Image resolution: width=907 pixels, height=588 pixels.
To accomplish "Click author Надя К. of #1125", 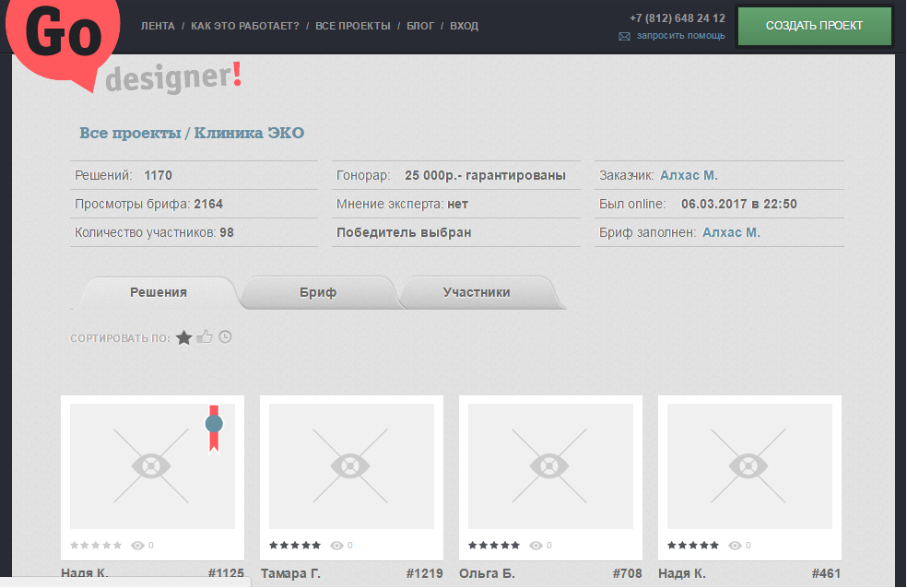I will tap(85, 573).
